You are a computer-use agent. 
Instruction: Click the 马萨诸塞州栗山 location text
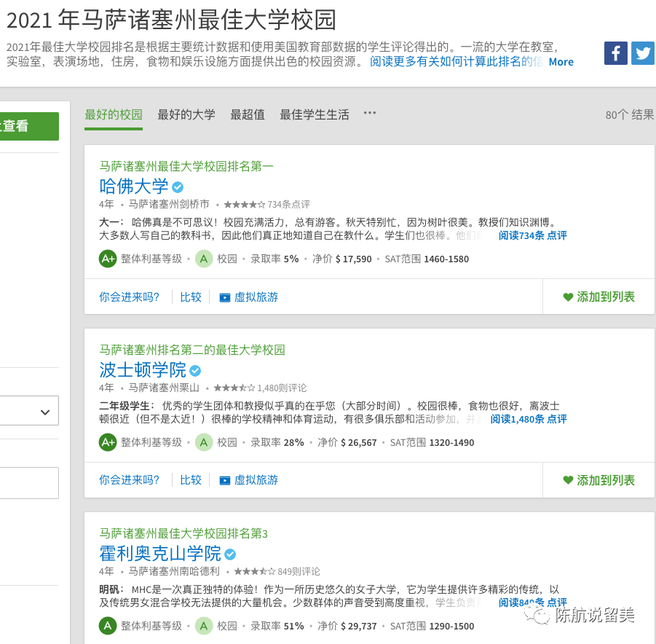coord(164,388)
